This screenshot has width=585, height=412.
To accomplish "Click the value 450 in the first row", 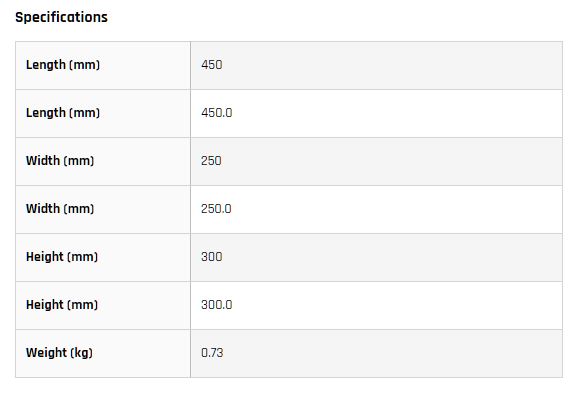I will [x=212, y=65].
